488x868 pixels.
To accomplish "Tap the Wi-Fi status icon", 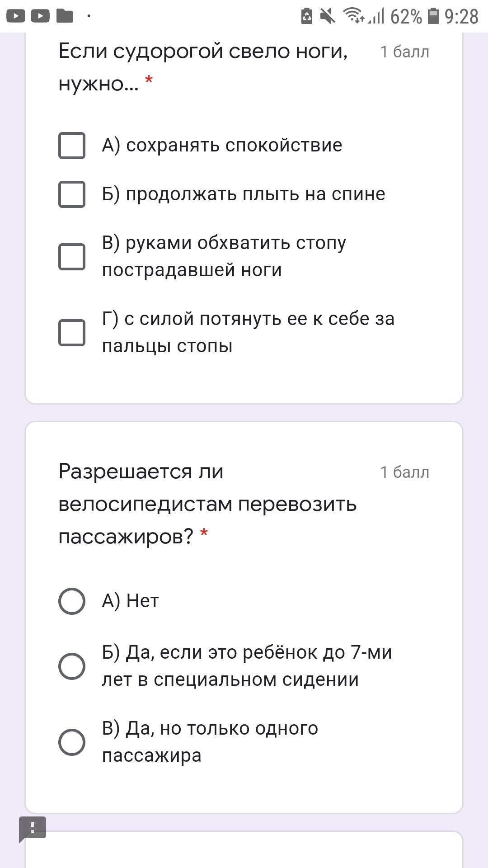I will [353, 16].
